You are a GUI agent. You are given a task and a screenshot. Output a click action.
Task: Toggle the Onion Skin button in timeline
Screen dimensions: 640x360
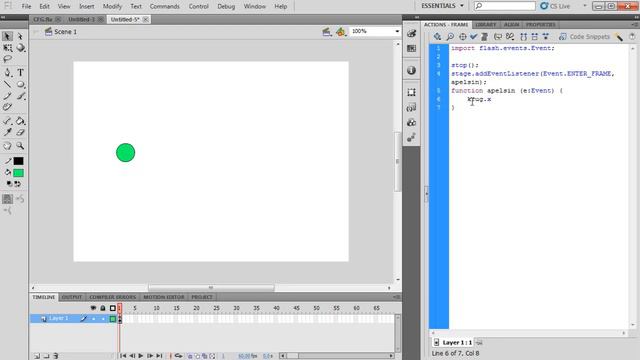click(190, 356)
